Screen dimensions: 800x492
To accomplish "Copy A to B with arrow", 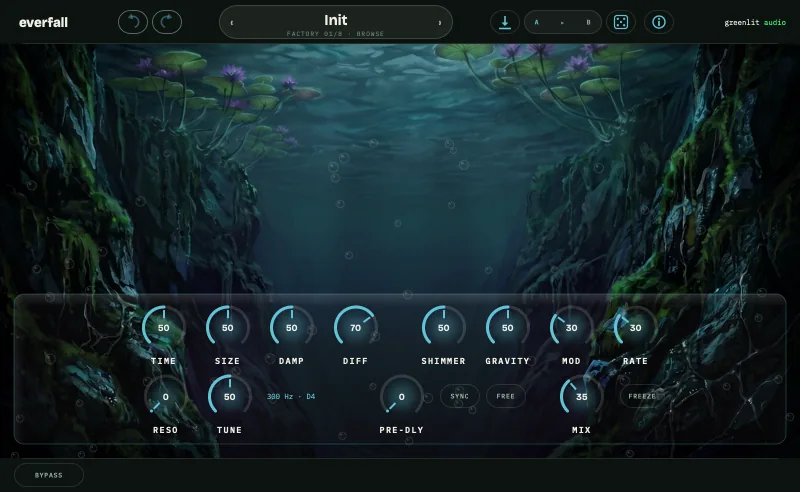I will tap(562, 22).
